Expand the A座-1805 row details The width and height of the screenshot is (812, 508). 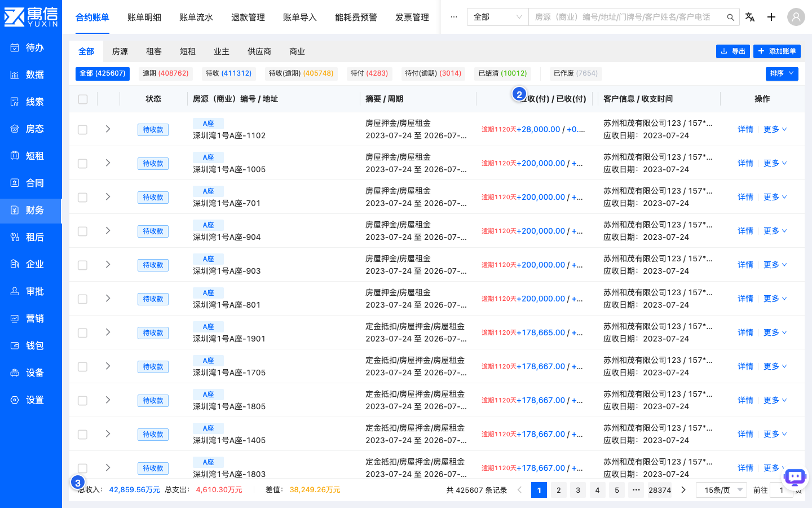point(108,400)
